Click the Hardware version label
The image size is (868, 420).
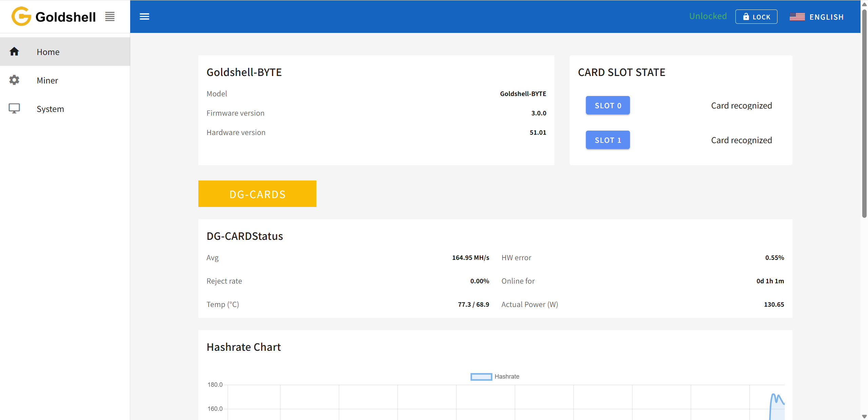236,132
